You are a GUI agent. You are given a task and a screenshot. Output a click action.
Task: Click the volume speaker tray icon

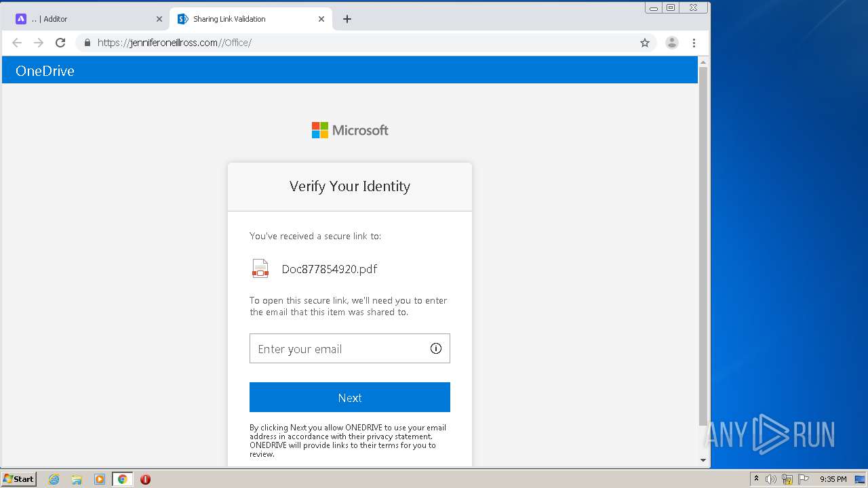pyautogui.click(x=771, y=479)
